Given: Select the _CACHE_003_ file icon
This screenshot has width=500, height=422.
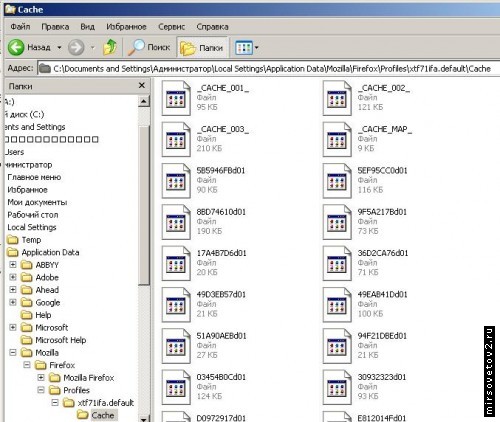Looking at the screenshot, I should pos(176,139).
